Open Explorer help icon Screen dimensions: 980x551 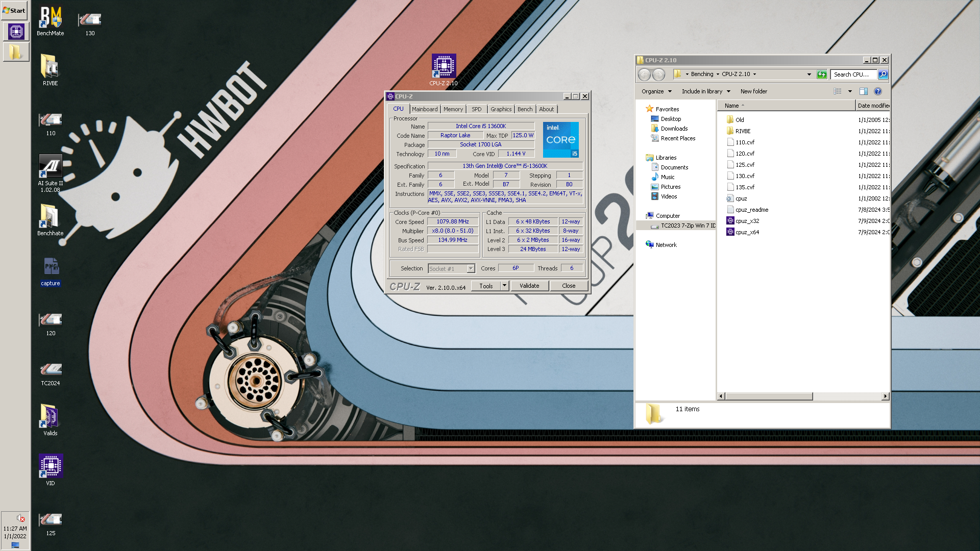878,91
